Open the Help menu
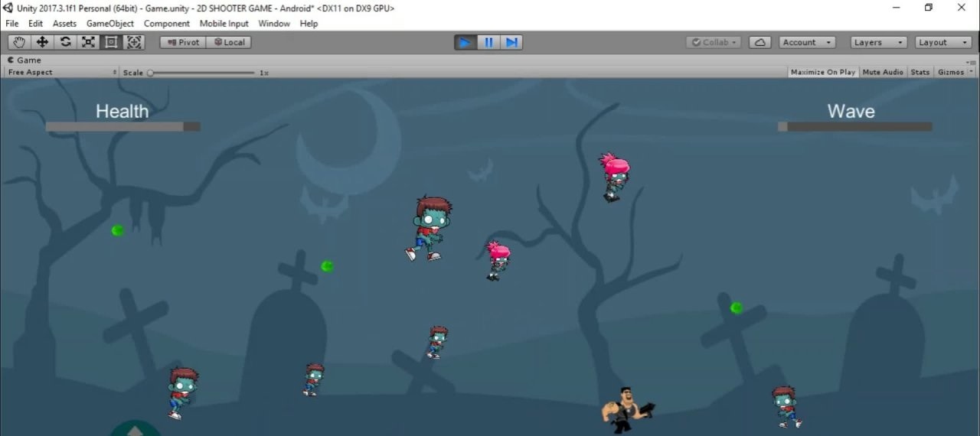 click(x=309, y=24)
